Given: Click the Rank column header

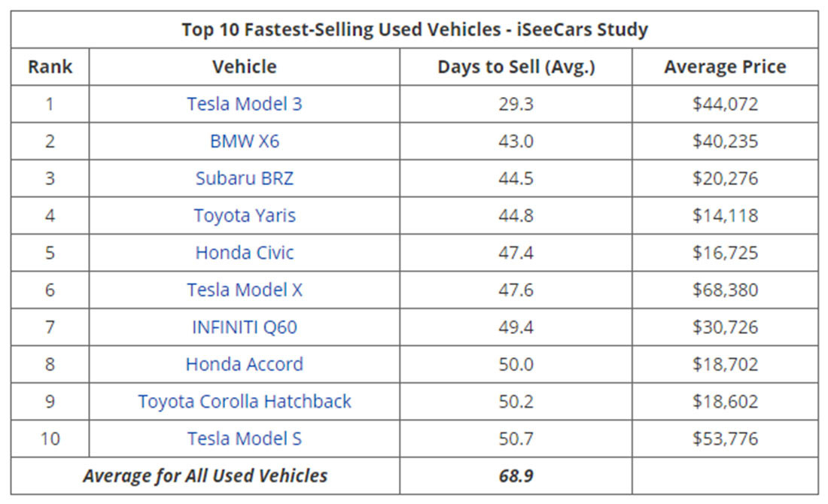Looking at the screenshot, I should tap(50, 67).
